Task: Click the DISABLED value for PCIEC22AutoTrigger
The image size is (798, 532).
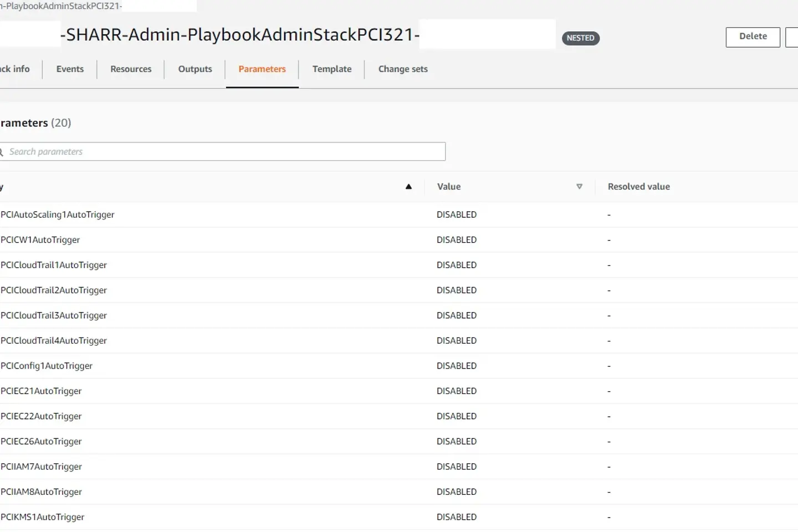Action: click(x=457, y=417)
